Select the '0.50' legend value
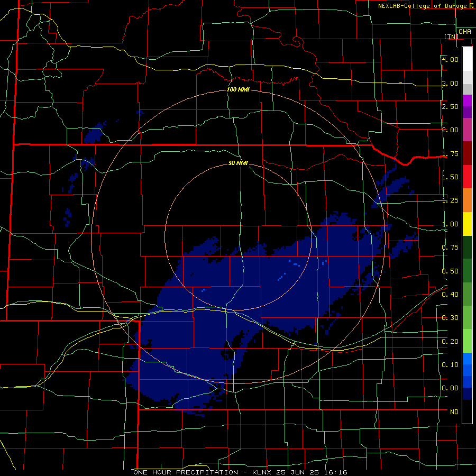476x476 pixels. (x=450, y=271)
